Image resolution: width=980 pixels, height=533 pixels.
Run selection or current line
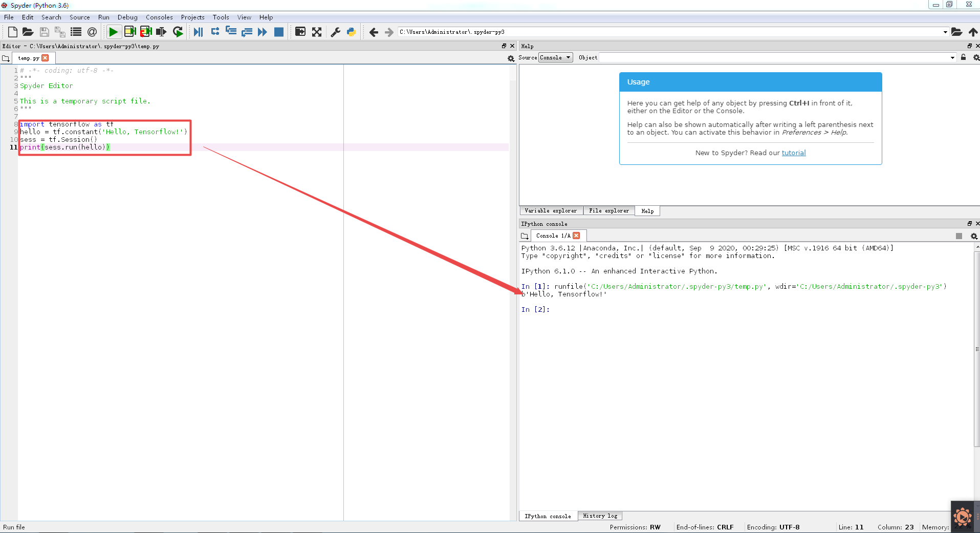(x=162, y=32)
